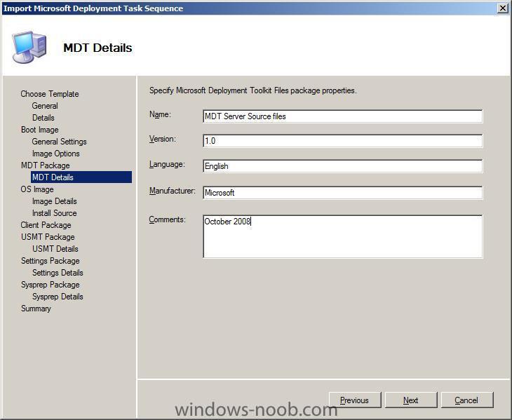Image resolution: width=512 pixels, height=420 pixels.
Task: Click the 'MDT Details' page heading
Action: point(97,48)
